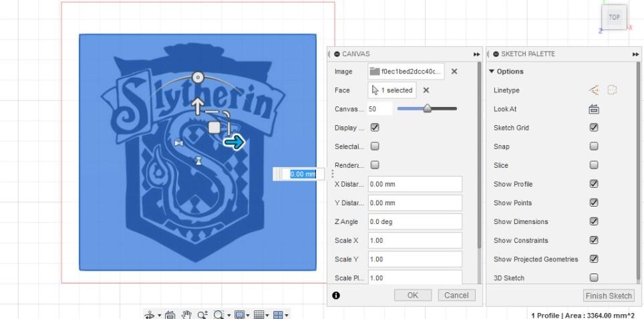Toggle Display Through checkbox
Image resolution: width=644 pixels, height=319 pixels.
375,128
